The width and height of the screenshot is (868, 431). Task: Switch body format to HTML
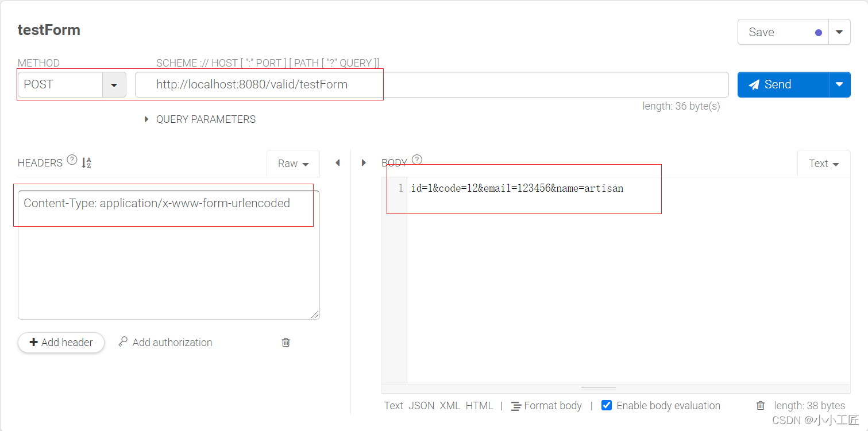point(480,406)
